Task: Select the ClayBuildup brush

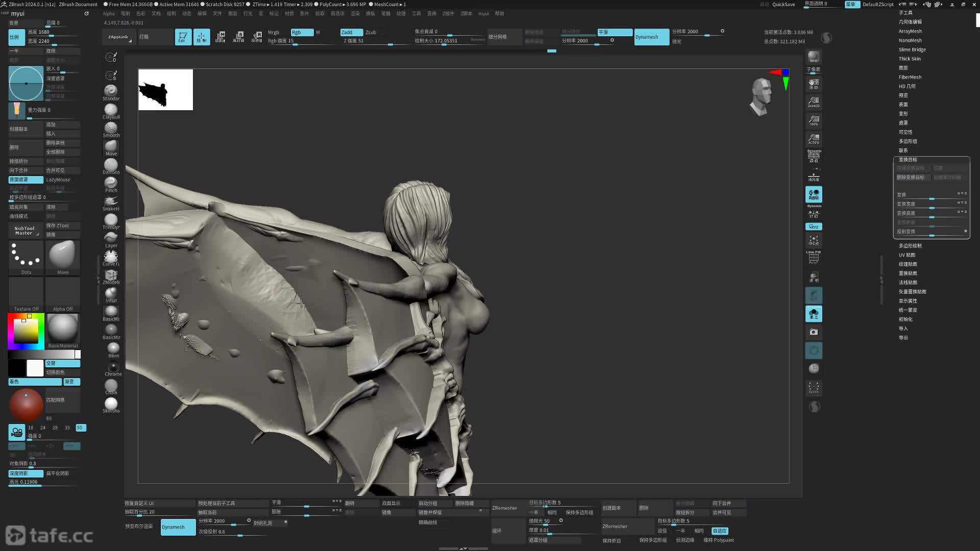Action: pyautogui.click(x=111, y=110)
